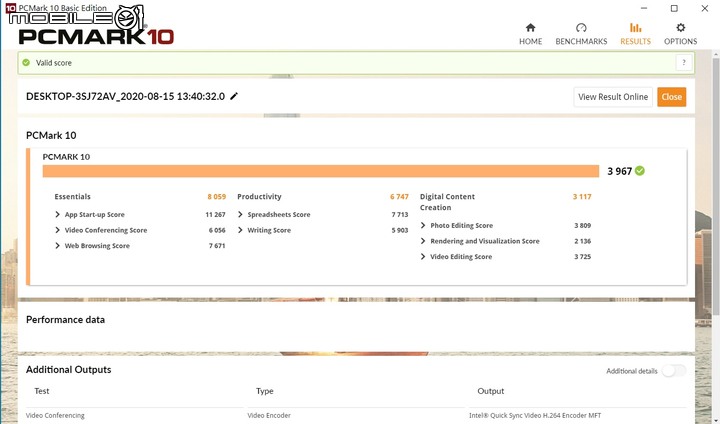
Task: Click the Productivity score 6 747
Action: pos(399,197)
